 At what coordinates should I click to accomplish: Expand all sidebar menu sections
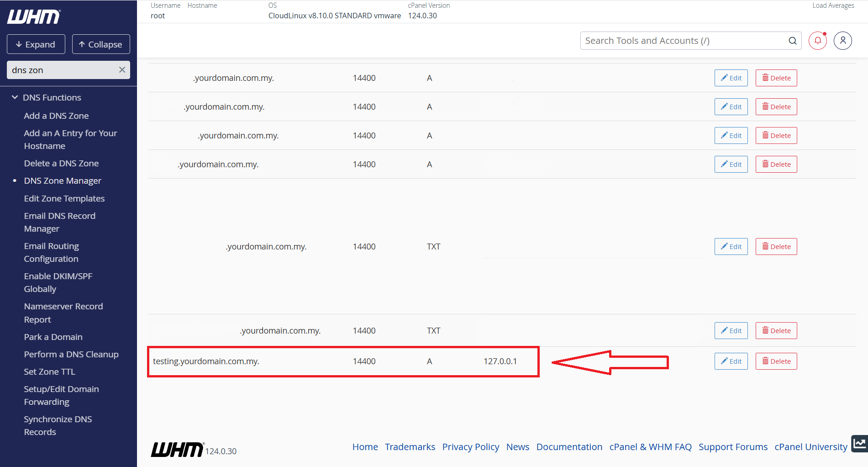36,44
